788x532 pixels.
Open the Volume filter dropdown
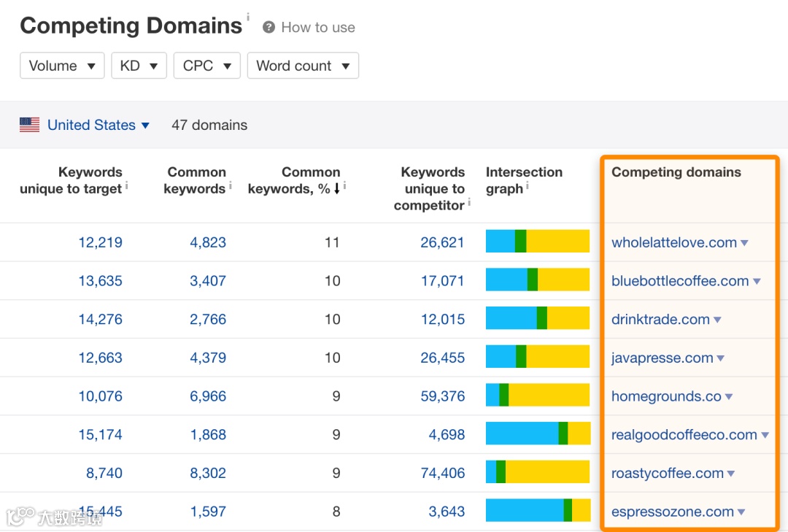click(x=62, y=66)
